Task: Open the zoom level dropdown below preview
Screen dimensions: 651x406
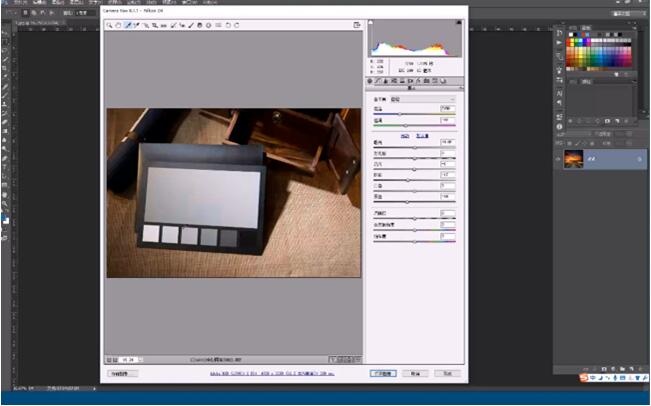Action: [x=132, y=358]
